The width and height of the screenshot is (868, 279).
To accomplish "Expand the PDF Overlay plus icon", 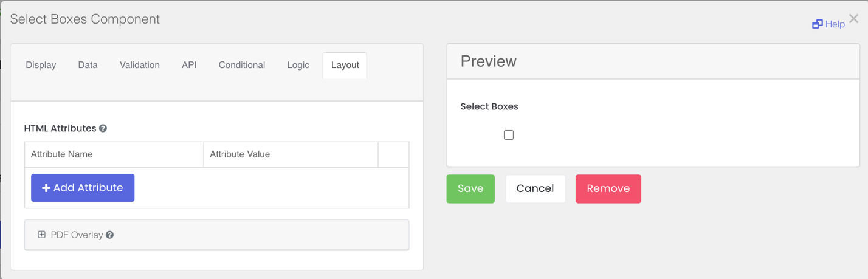I will pos(41,235).
